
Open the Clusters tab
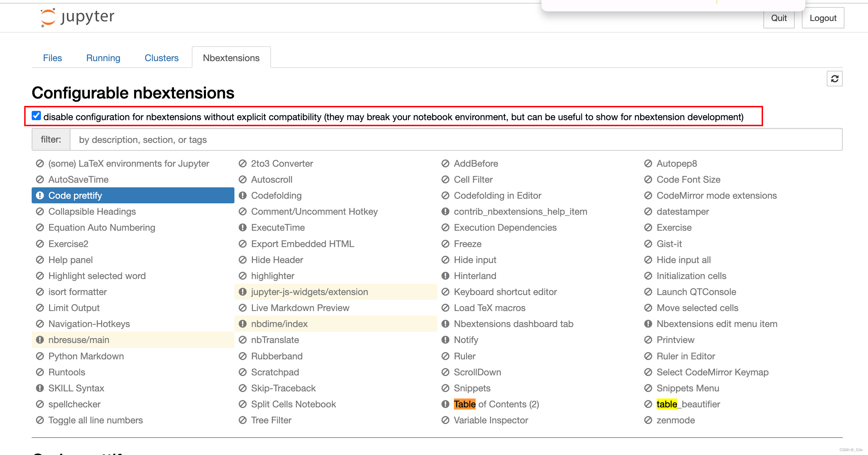click(162, 58)
